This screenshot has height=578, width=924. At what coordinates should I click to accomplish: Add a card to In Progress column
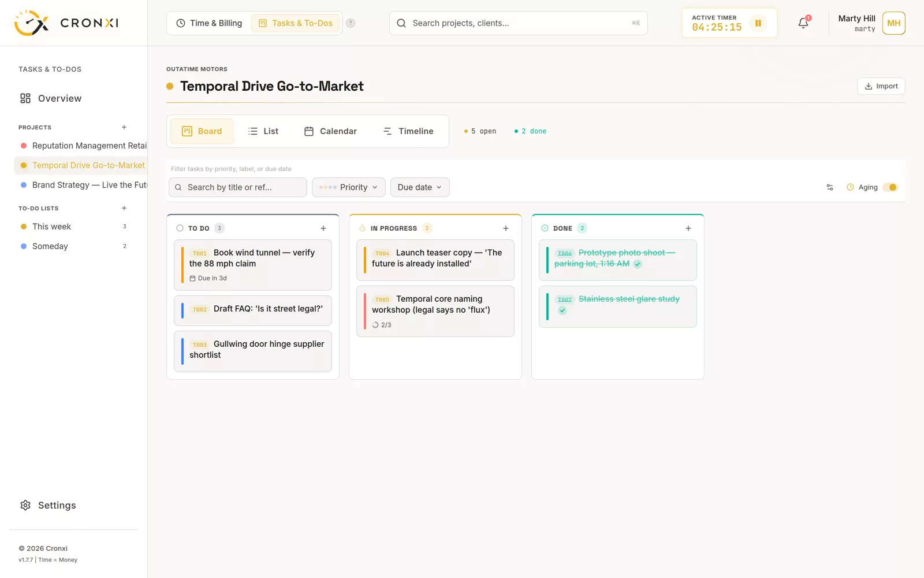(x=506, y=228)
